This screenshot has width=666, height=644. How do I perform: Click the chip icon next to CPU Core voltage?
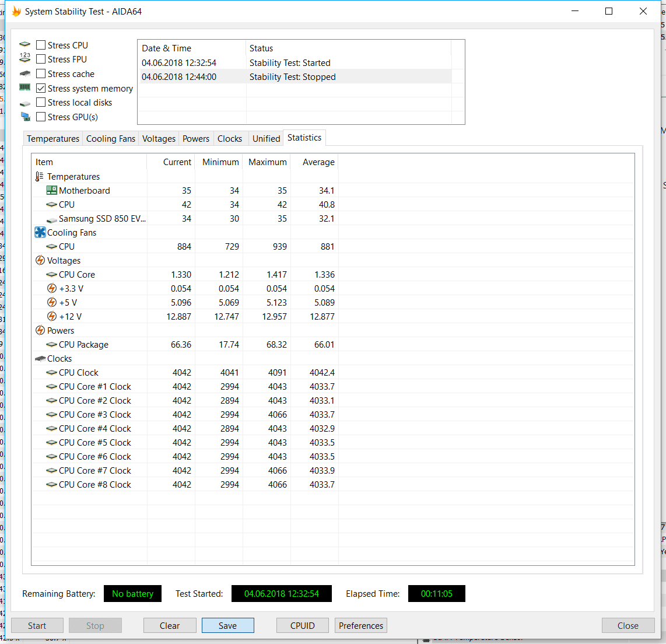(52, 274)
